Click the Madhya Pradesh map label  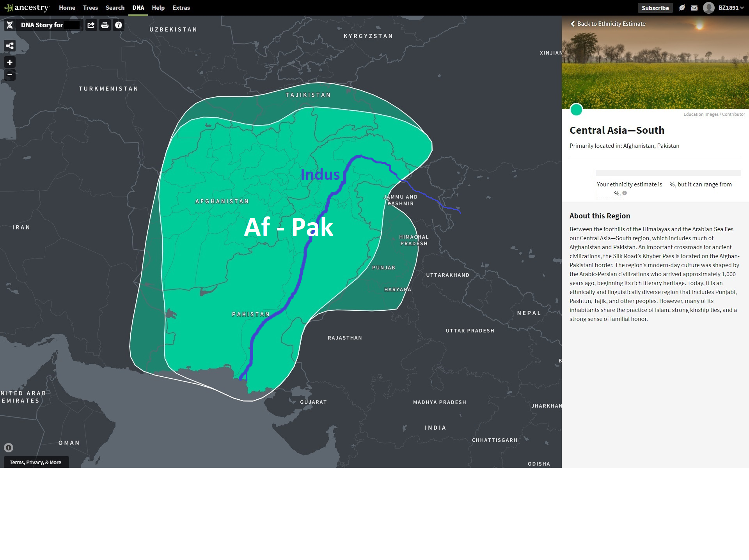coord(440,402)
